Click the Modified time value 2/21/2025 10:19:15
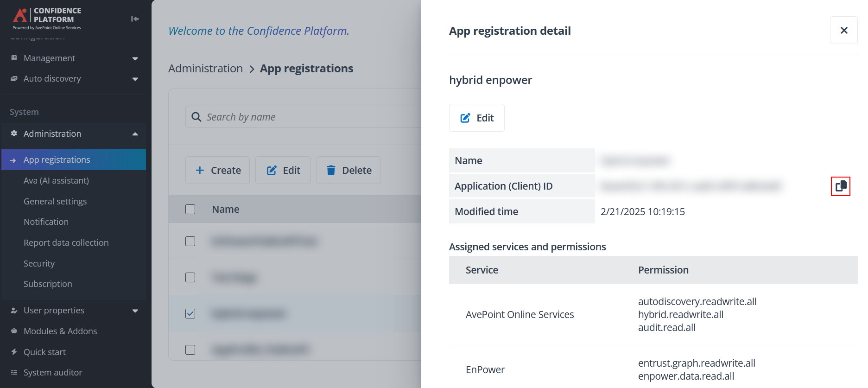The image size is (868, 388). tap(643, 211)
